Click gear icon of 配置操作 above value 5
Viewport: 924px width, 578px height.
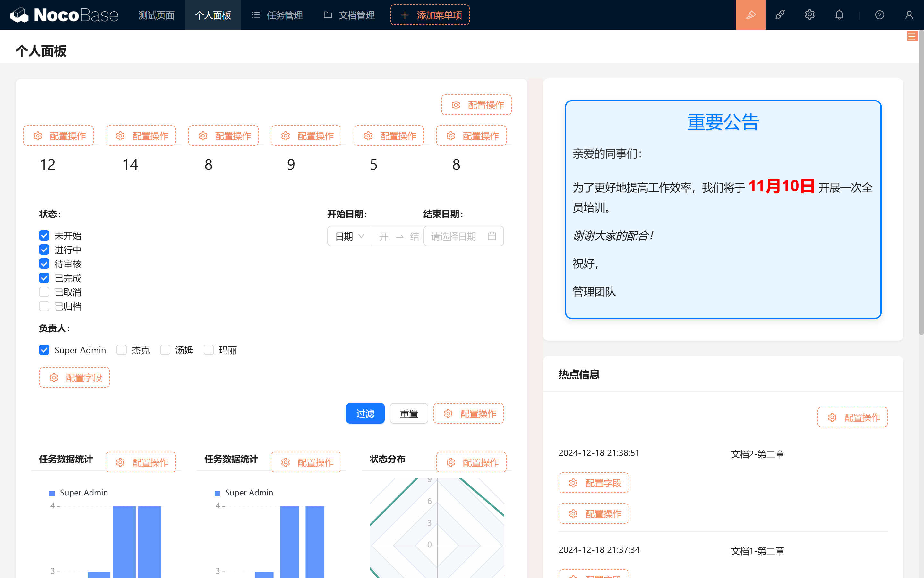(x=368, y=136)
